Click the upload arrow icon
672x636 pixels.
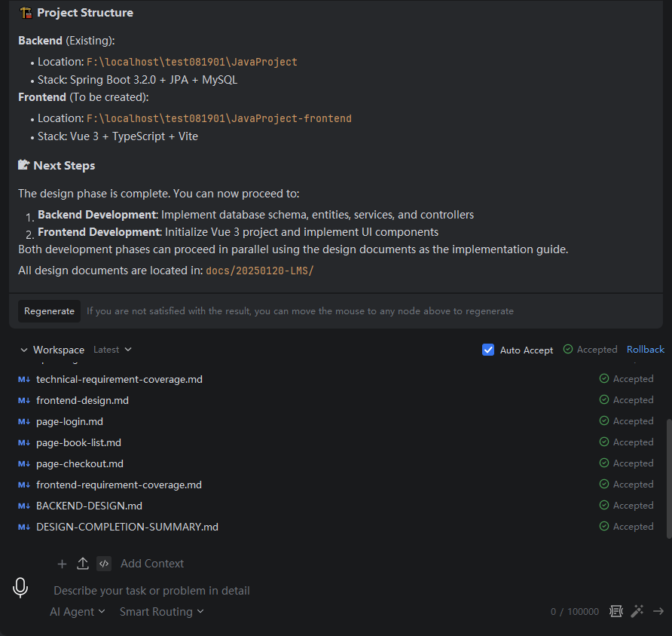(83, 564)
